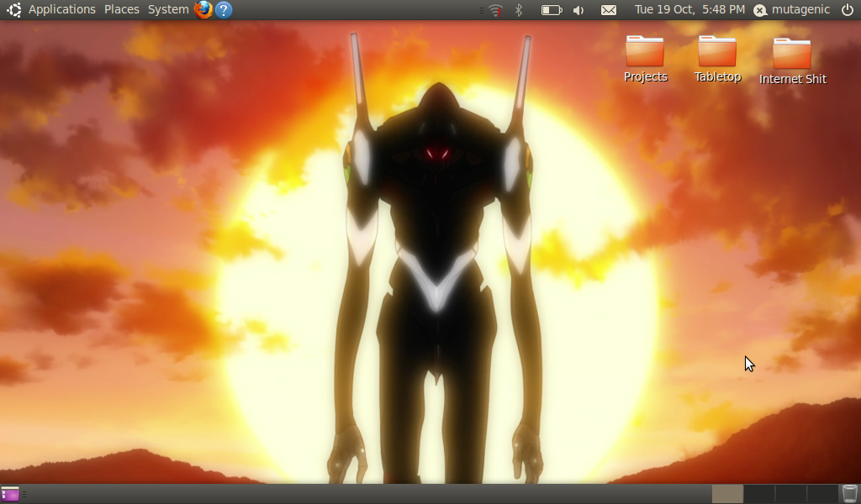This screenshot has height=504, width=861.
Task: Open the wireless network indicator
Action: 495,10
